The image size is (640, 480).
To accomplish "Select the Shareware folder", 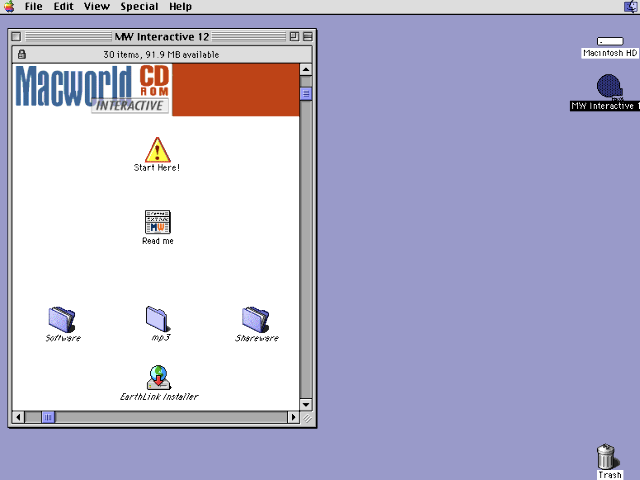I will pos(256,319).
